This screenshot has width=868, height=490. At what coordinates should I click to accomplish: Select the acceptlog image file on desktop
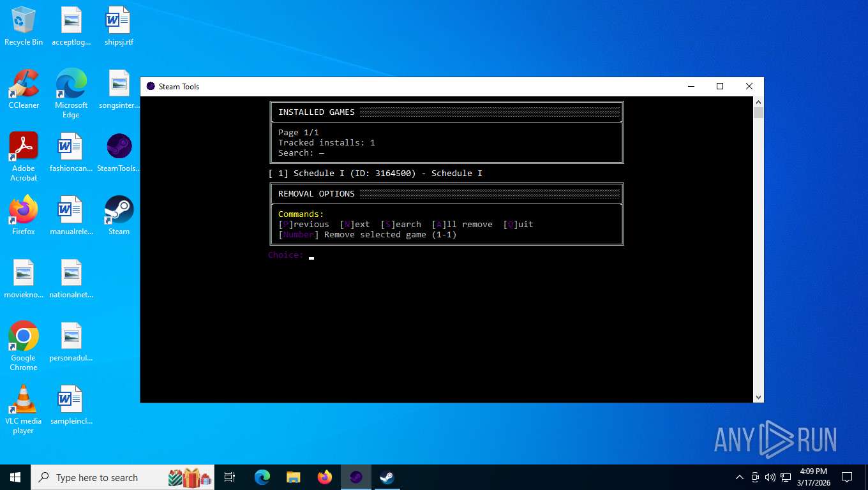point(71,26)
